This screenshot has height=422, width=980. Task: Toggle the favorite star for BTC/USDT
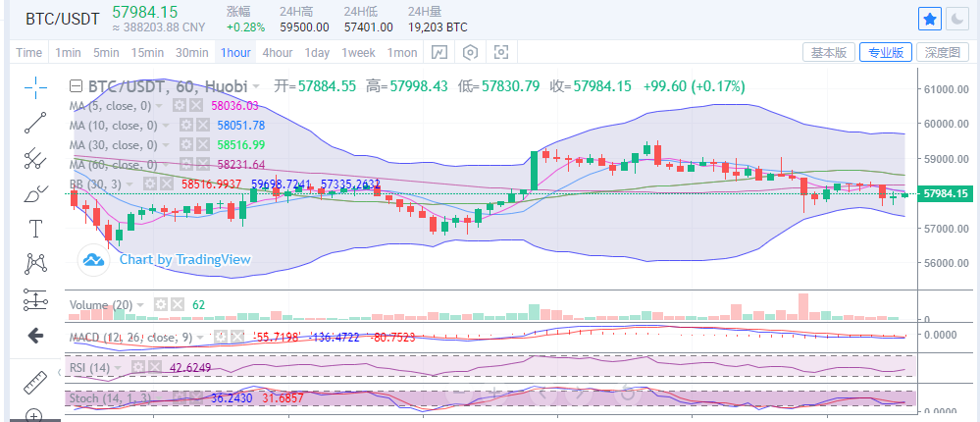[x=929, y=20]
